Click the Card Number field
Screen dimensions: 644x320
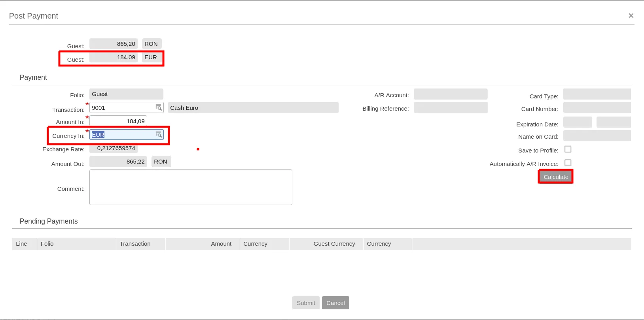point(597,107)
